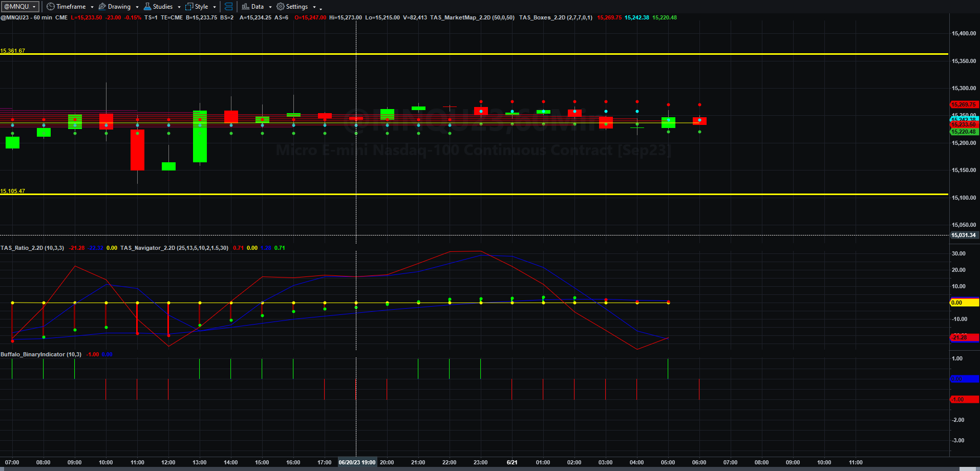Select the Buffalo_BinaryIndicator label

[41, 354]
